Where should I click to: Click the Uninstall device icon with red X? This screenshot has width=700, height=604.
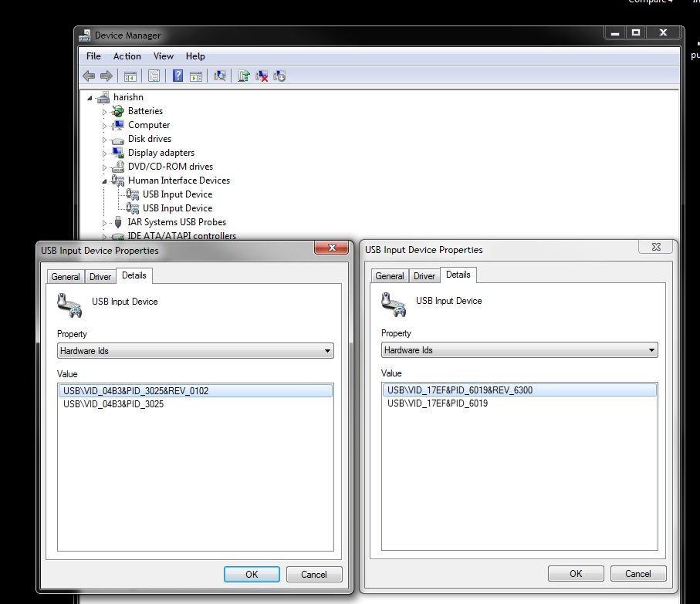262,76
